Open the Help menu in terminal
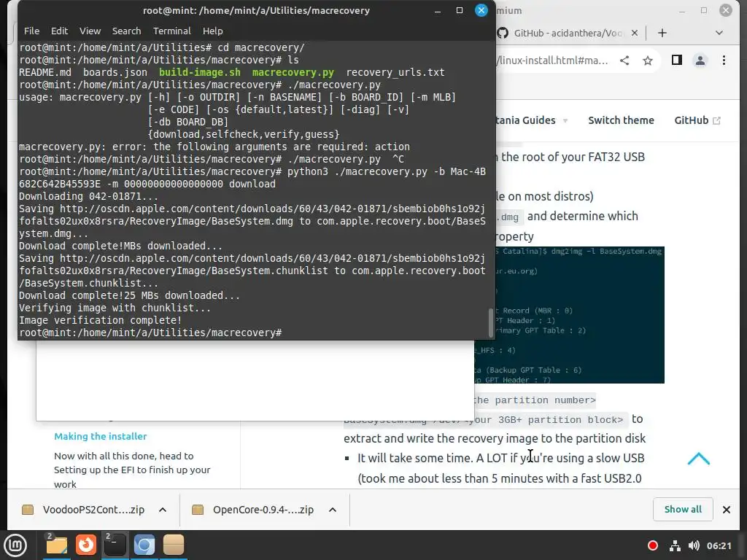 (212, 31)
